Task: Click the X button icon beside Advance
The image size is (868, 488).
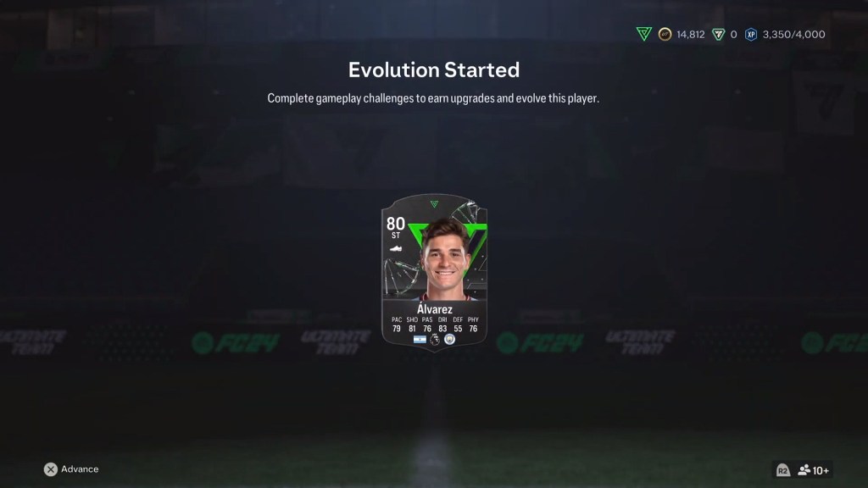Action: click(50, 469)
